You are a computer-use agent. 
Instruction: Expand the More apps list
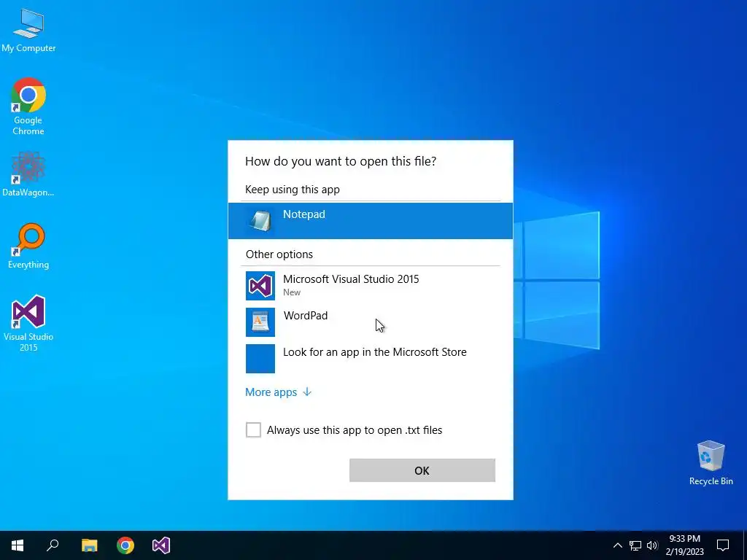(x=278, y=392)
